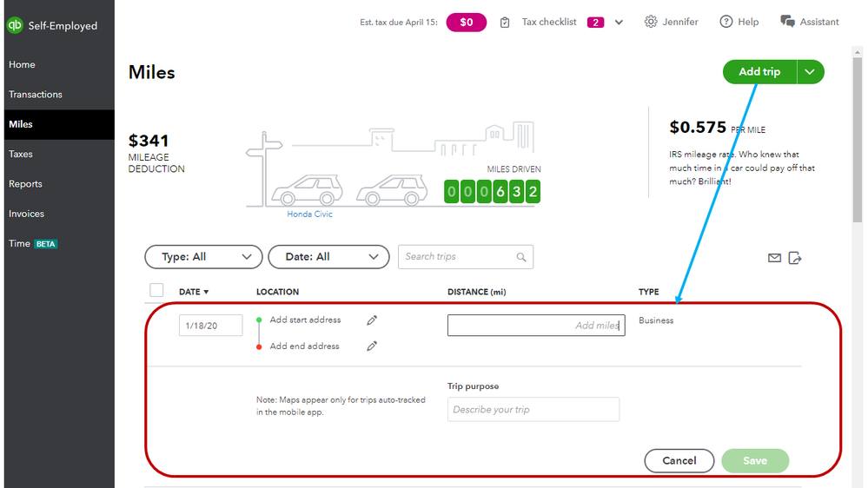Viewport: 868px width, 488px height.
Task: Click the email trips envelope icon
Action: (x=774, y=258)
